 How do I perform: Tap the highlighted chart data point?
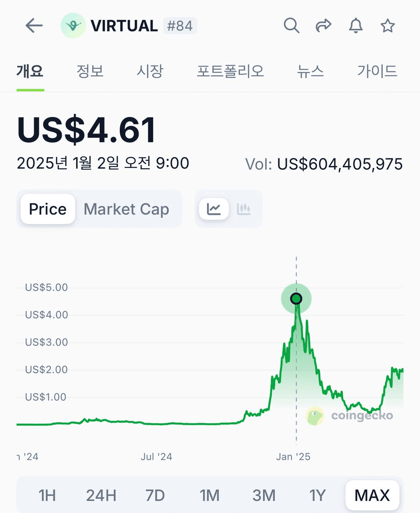click(x=296, y=299)
